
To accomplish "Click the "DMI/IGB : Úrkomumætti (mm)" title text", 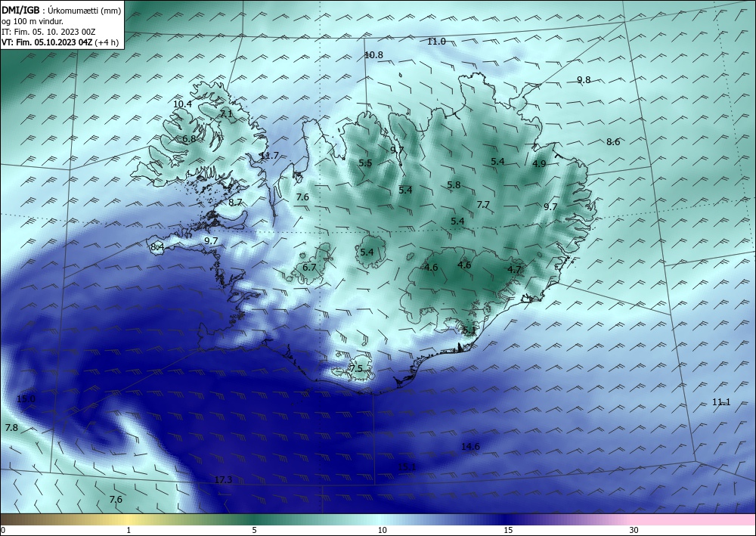I will 61,11.
